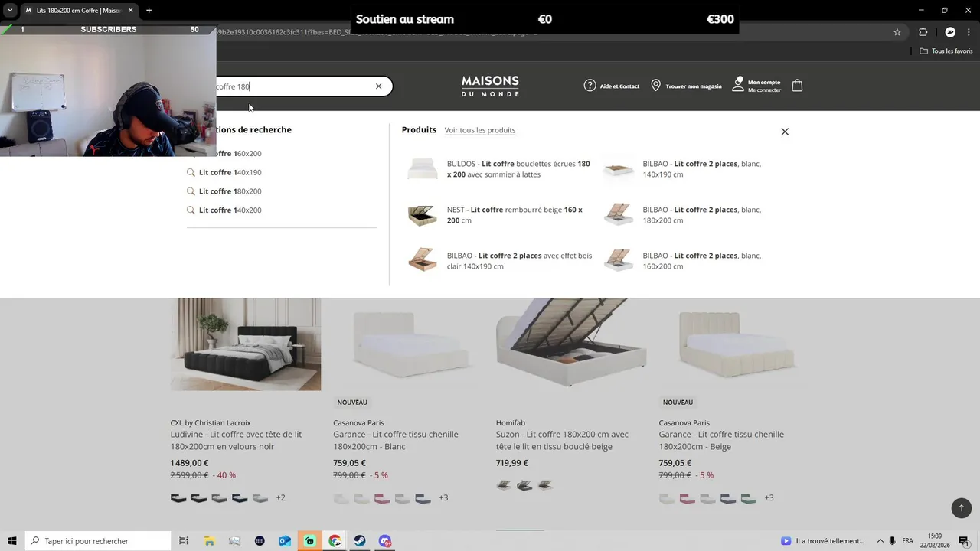Image resolution: width=980 pixels, height=551 pixels.
Task: Open Chrome extensions puzzle icon
Action: 923,32
